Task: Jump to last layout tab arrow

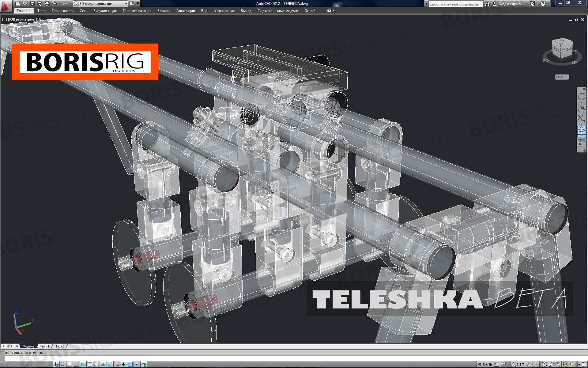Action: 17,346
